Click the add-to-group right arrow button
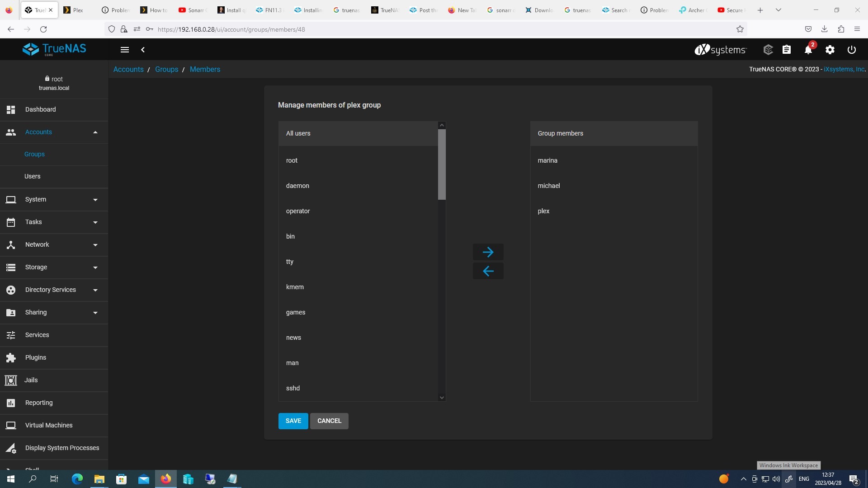Image resolution: width=868 pixels, height=488 pixels. click(x=488, y=252)
